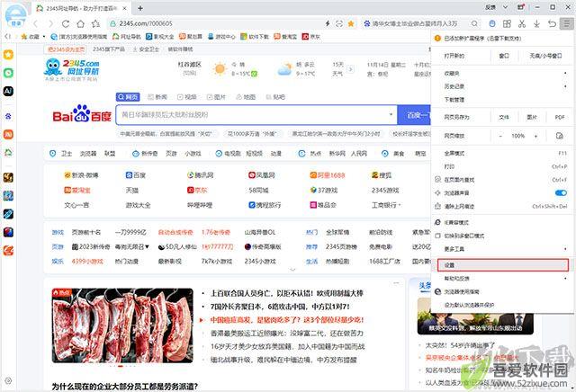Switch Baidu search to the 新闻 tab
576x392 pixels.
157,97
